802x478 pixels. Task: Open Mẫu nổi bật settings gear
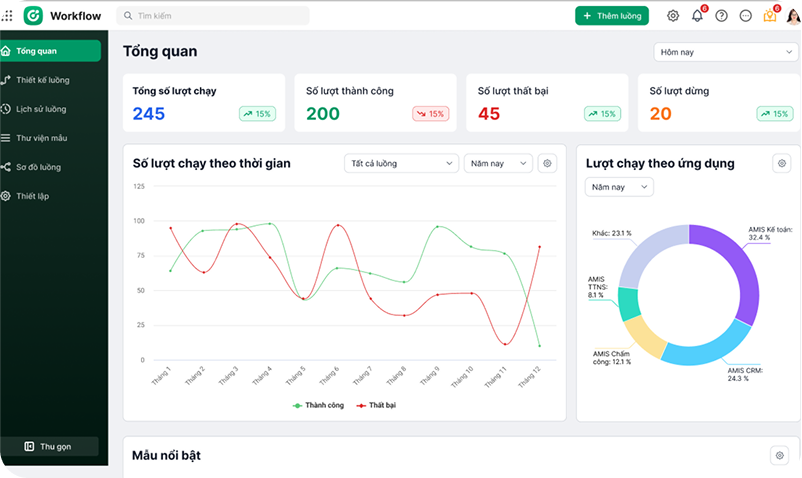click(x=779, y=455)
